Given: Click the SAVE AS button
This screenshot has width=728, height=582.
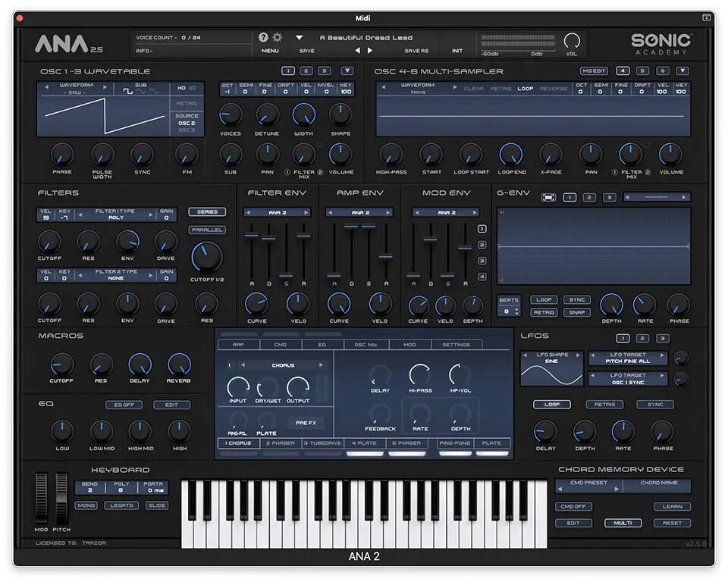Looking at the screenshot, I should pyautogui.click(x=416, y=51).
